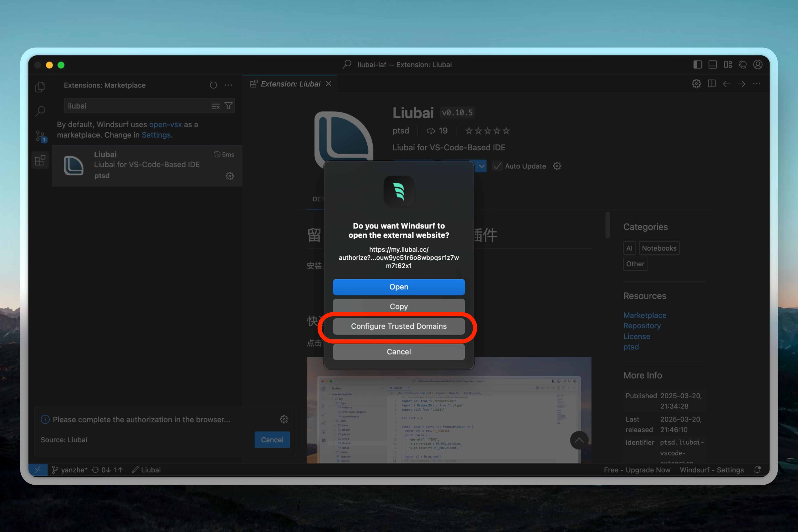
Task: Toggle Auto Update for the Liubai extension
Action: (497, 166)
